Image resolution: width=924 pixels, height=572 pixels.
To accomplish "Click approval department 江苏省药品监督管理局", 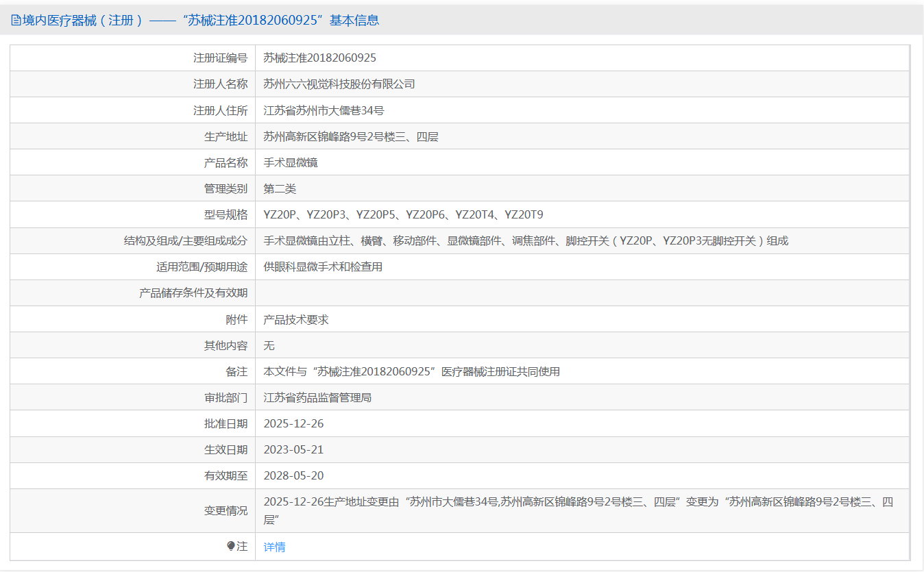I will tap(317, 397).
